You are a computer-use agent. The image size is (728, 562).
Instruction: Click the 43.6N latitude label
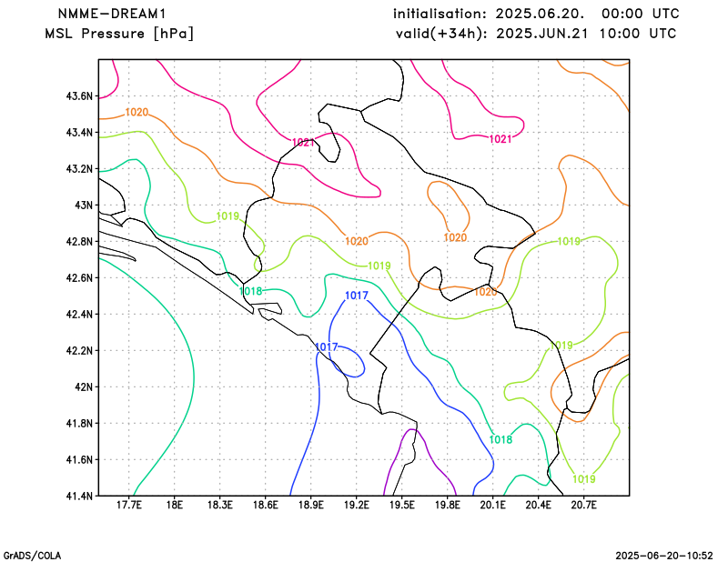[79, 96]
